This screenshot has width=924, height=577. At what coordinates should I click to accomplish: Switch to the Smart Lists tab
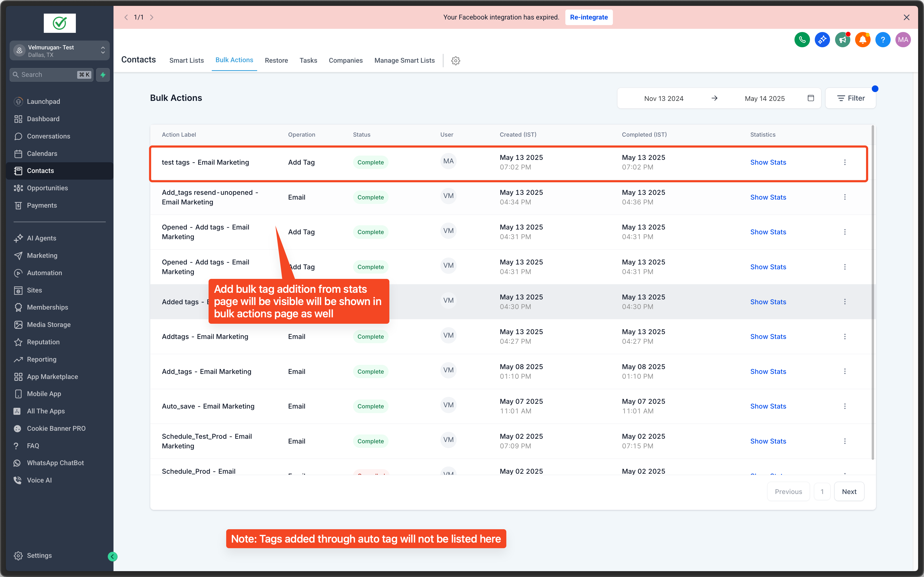click(186, 61)
